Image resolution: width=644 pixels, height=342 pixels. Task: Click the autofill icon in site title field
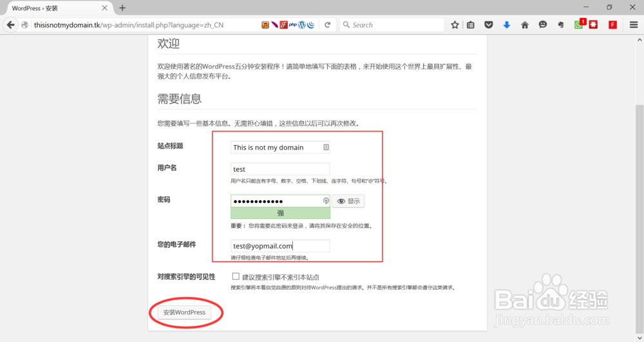tap(326, 147)
